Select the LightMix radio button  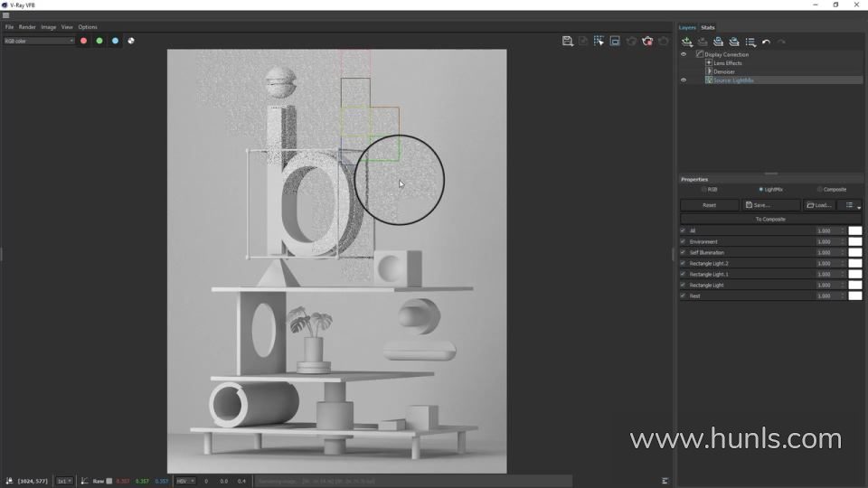click(x=761, y=189)
